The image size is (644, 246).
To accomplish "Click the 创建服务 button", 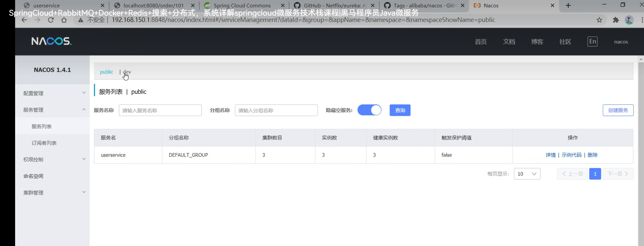I will tap(618, 110).
